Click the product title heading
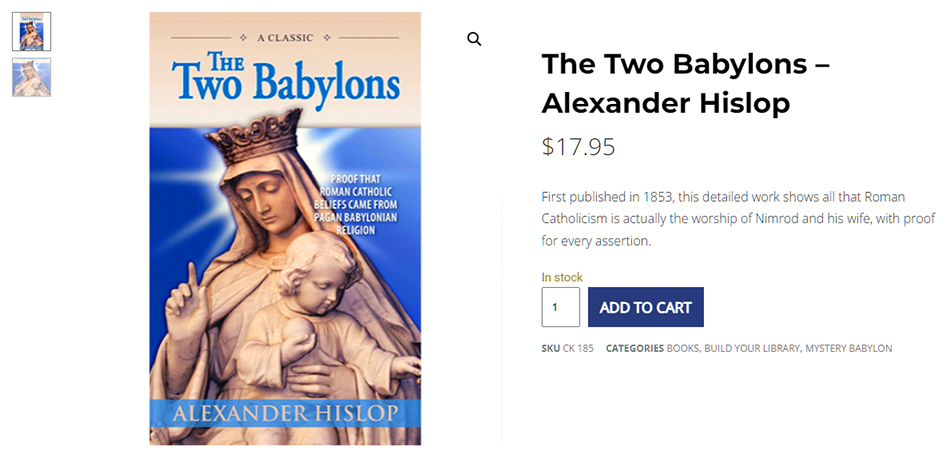The height and width of the screenshot is (455, 950). (685, 83)
